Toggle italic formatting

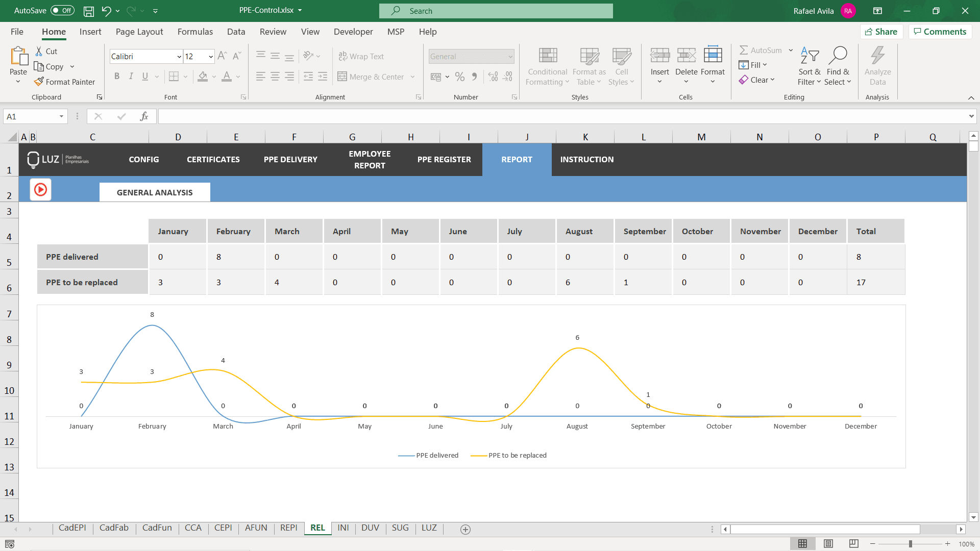click(131, 76)
